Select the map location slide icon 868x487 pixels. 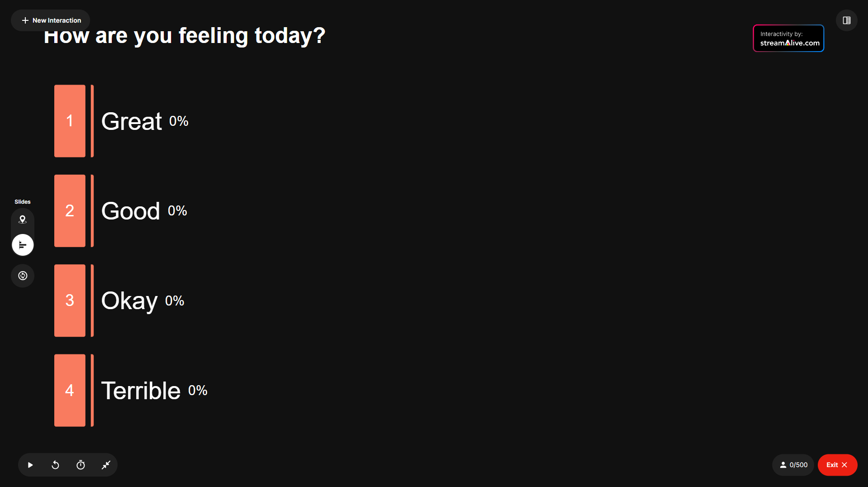point(23,220)
